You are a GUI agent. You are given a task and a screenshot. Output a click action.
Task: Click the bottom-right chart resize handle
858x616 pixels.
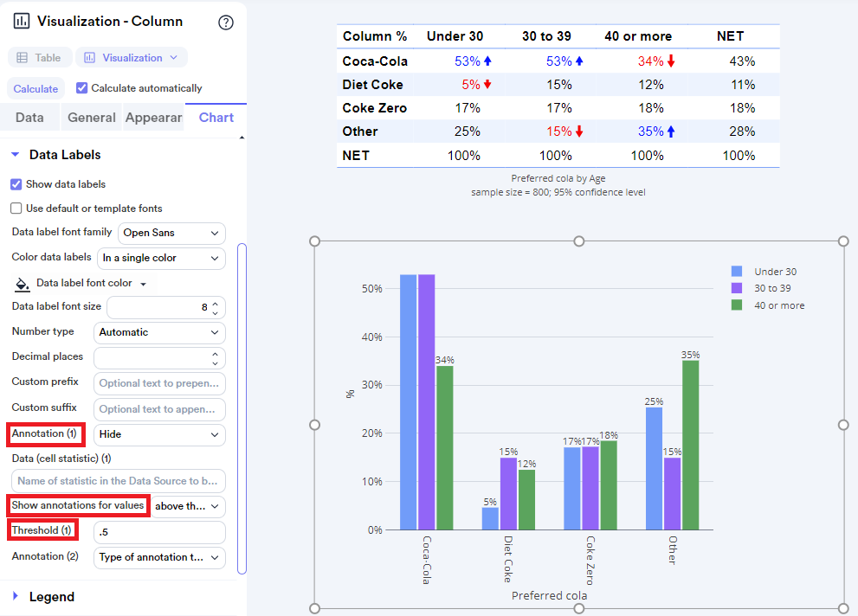pyautogui.click(x=843, y=608)
